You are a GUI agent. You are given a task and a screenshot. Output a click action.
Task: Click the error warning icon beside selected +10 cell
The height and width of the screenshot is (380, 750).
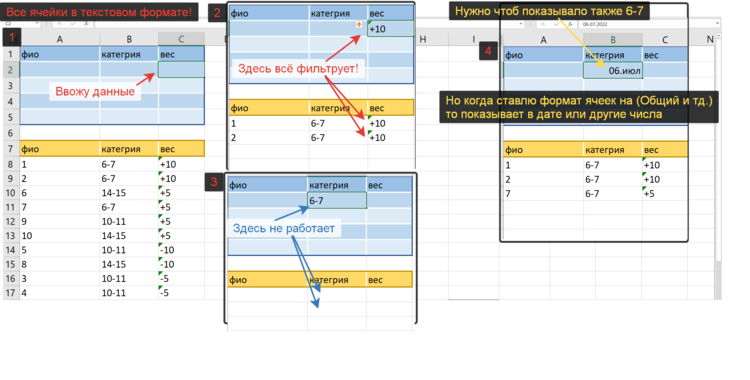[359, 24]
